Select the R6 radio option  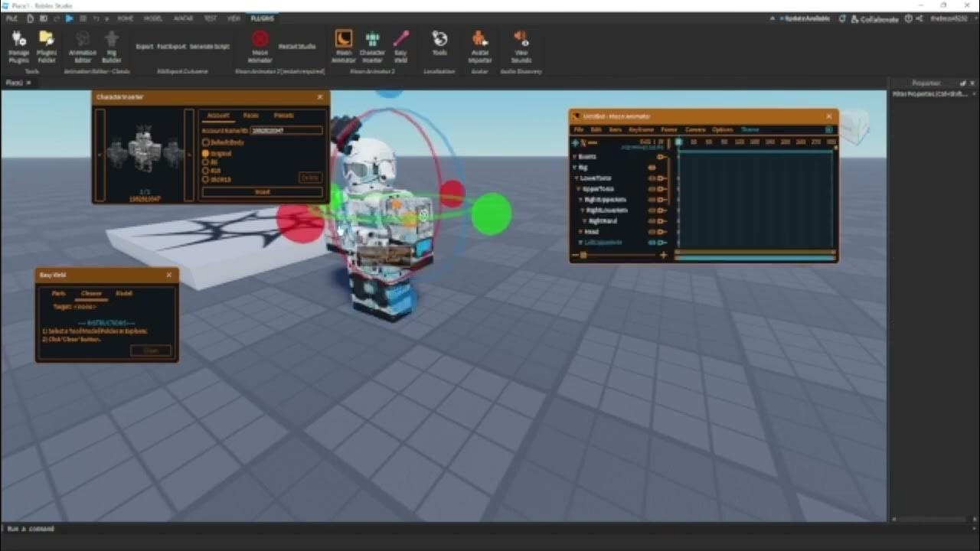pyautogui.click(x=206, y=162)
